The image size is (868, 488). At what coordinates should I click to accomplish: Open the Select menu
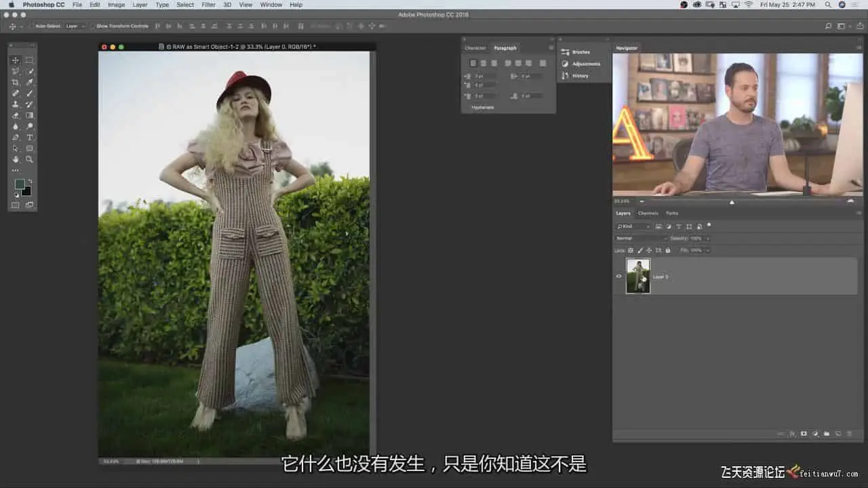tap(185, 5)
